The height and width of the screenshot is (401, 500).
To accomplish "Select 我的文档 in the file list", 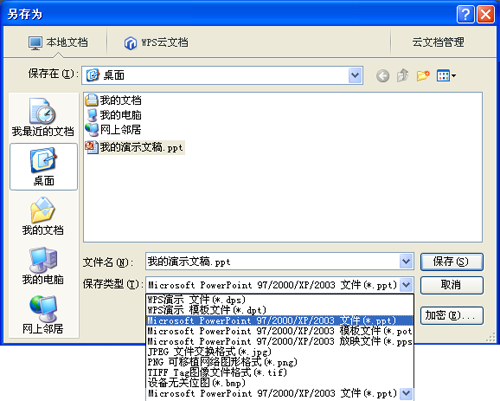I will coord(113,100).
